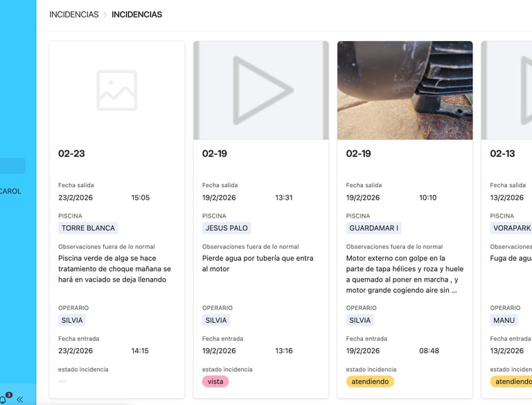Click 13/2/2026 Fecha entrada date
Viewport: 532px width, 405px height.
507,351
